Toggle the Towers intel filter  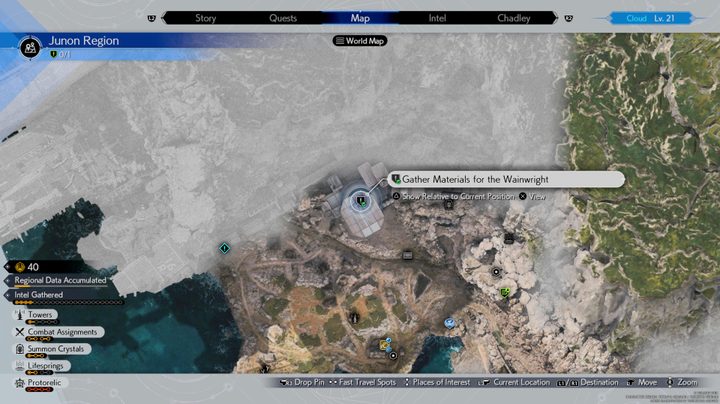(x=36, y=315)
